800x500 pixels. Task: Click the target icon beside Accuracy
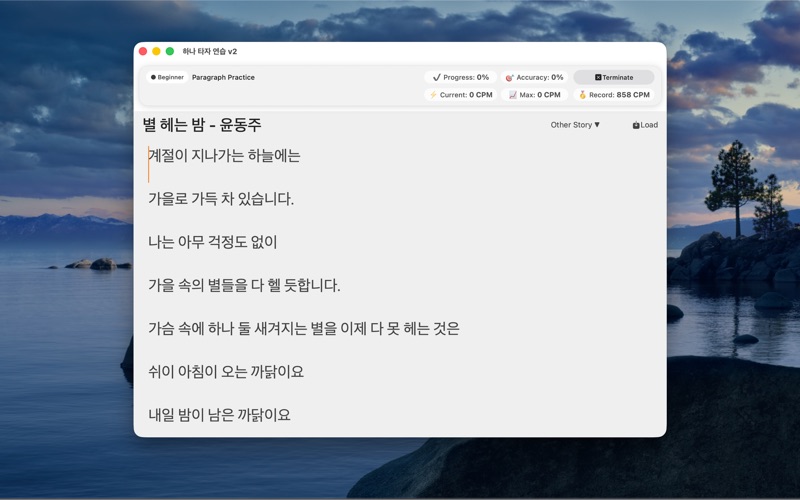509,78
